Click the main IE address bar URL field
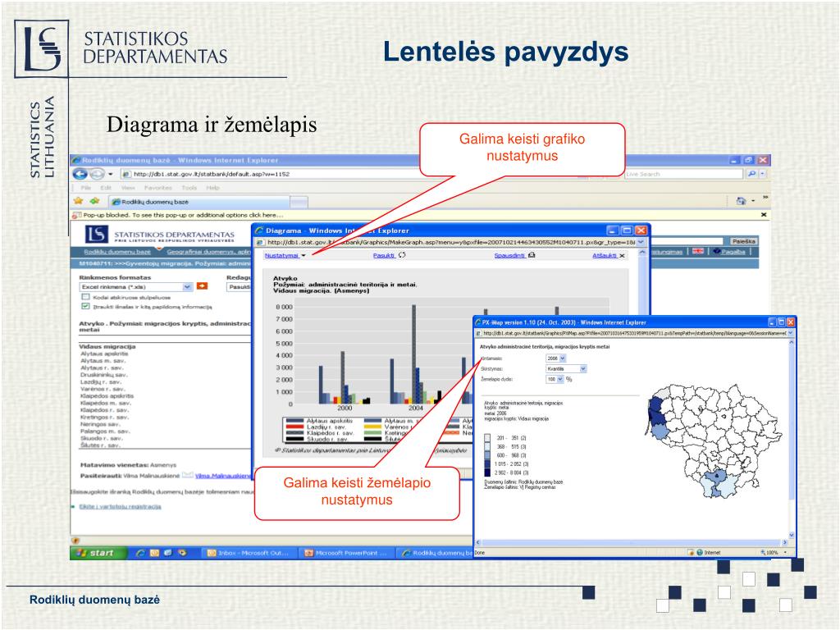Viewport: 840px width, 630px height. [269, 174]
